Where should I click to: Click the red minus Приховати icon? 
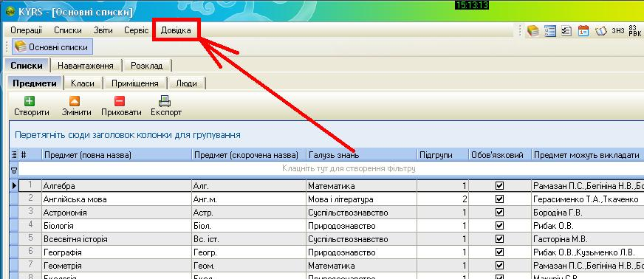pyautogui.click(x=120, y=101)
